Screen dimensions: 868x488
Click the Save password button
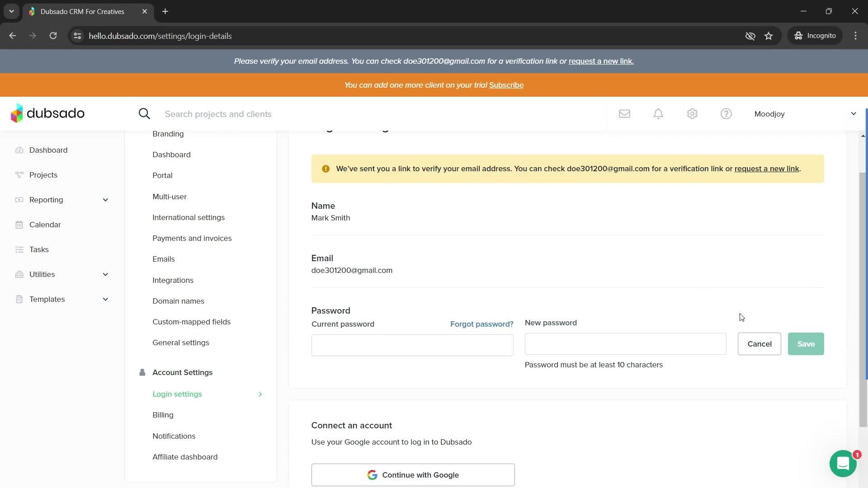pos(806,344)
